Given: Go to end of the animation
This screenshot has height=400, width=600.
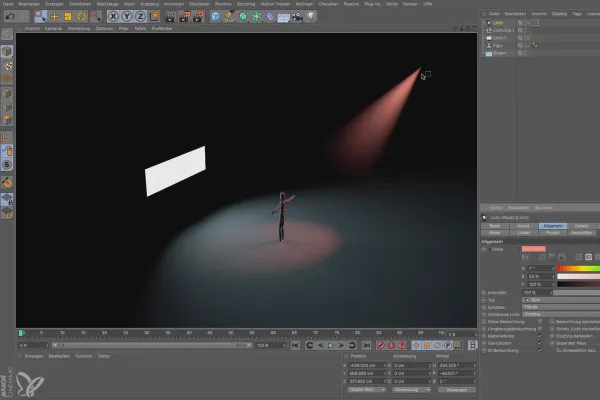Looking at the screenshot, I should pyautogui.click(x=366, y=345).
